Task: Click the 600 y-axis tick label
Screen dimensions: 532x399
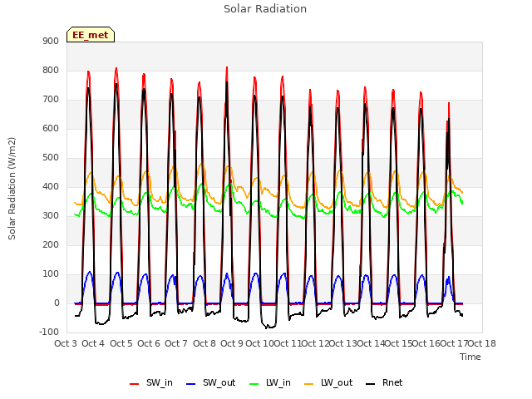Action: [x=51, y=128]
